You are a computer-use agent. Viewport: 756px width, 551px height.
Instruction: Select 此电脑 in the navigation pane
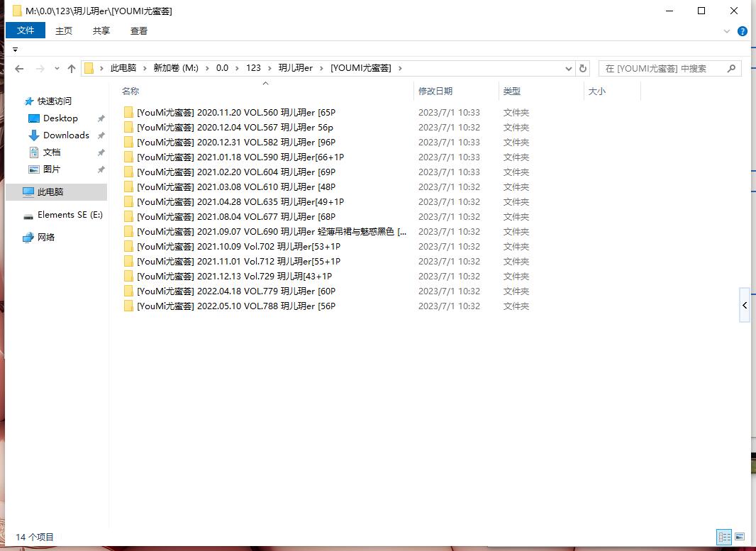pyautogui.click(x=57, y=192)
